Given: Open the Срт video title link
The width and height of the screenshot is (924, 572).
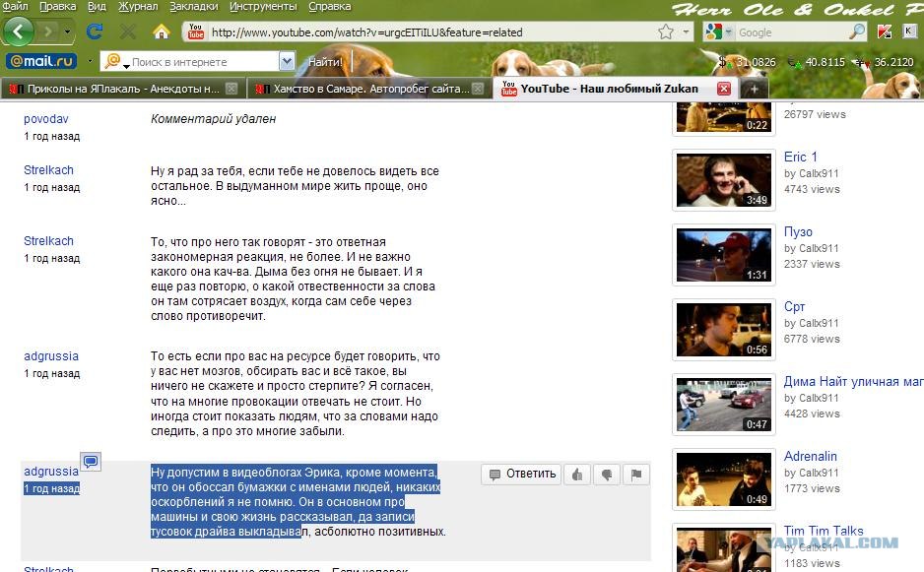Looking at the screenshot, I should click(794, 307).
